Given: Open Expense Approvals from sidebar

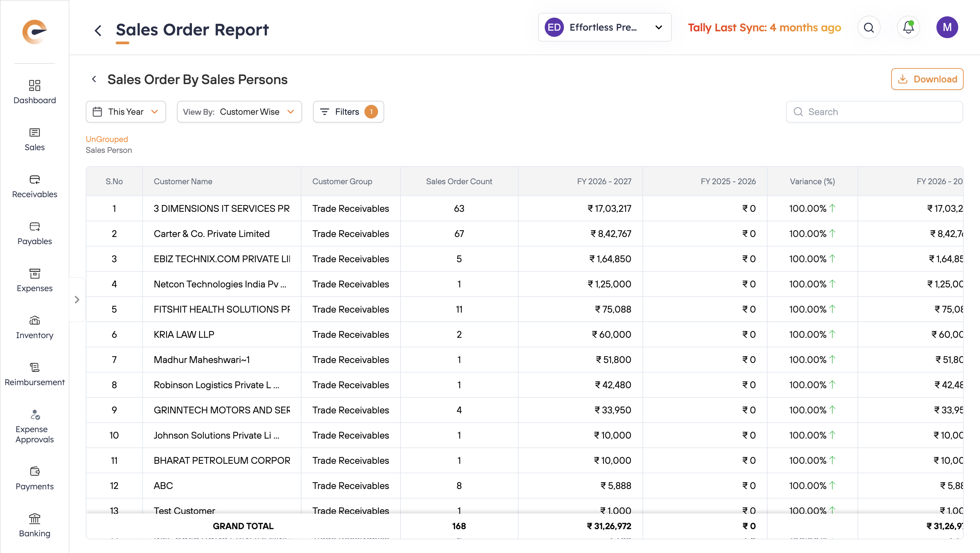Looking at the screenshot, I should coord(35,415).
